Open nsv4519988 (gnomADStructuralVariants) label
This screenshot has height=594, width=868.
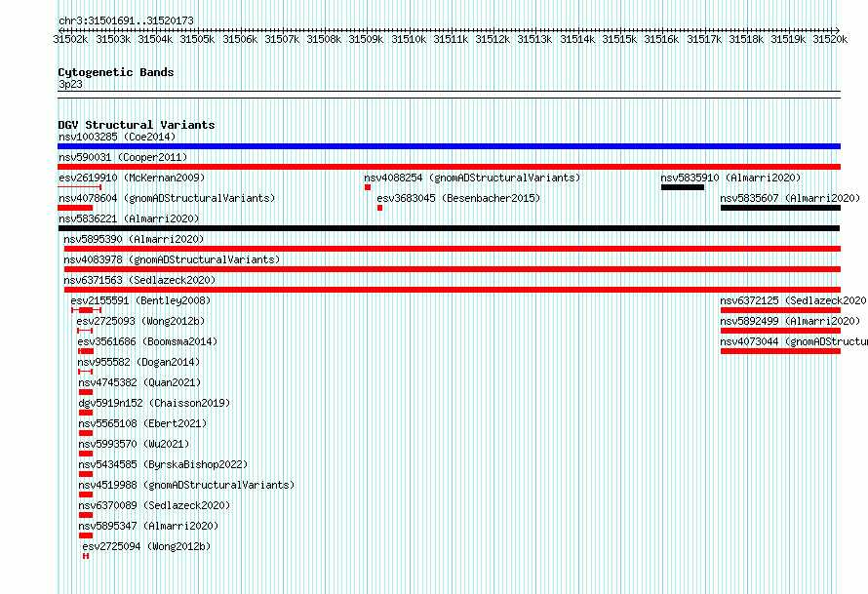point(186,485)
